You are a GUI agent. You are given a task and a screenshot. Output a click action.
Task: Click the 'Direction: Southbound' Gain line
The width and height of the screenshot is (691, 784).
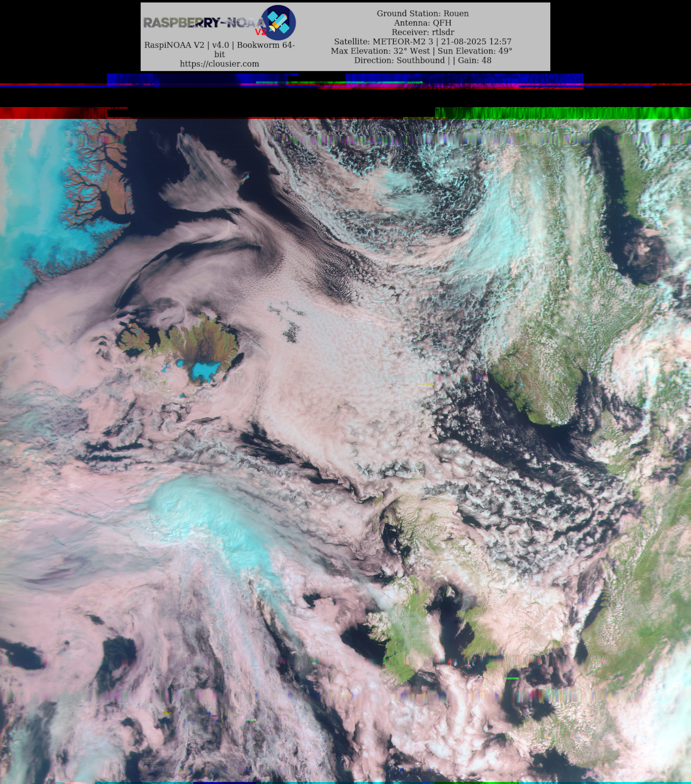coord(422,60)
